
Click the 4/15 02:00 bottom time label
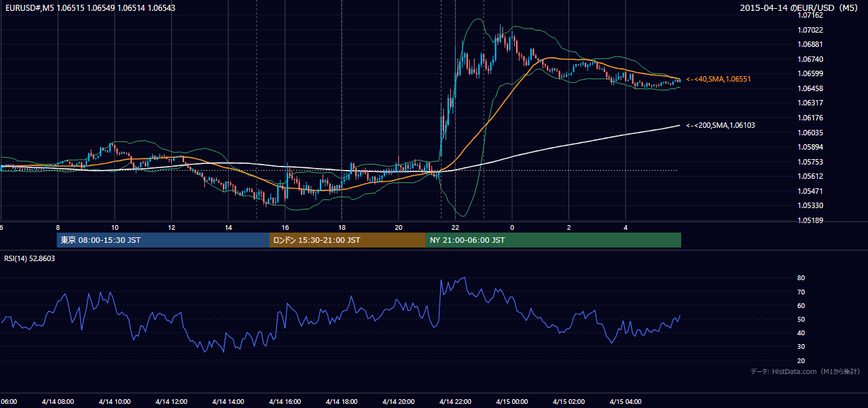pos(568,402)
